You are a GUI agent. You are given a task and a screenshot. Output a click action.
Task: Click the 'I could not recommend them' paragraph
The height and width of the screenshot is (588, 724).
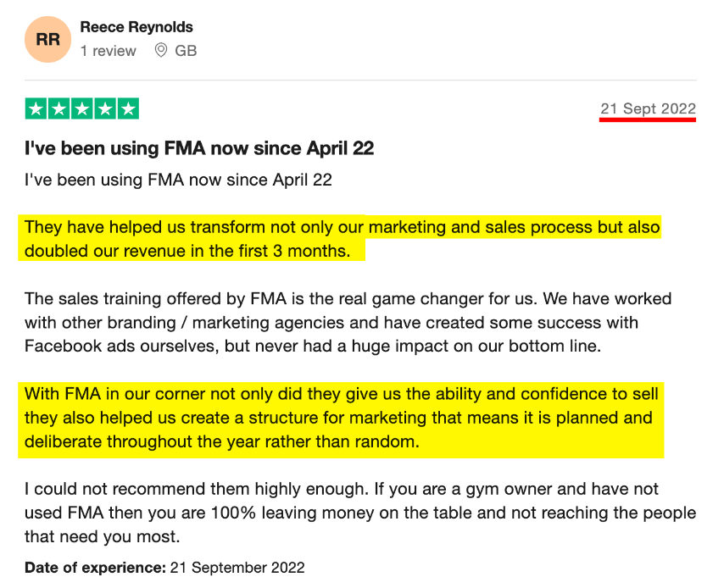360,513
